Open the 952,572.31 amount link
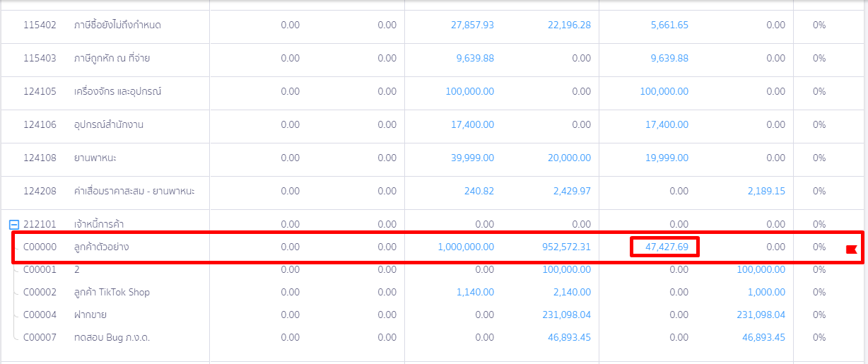 565,247
